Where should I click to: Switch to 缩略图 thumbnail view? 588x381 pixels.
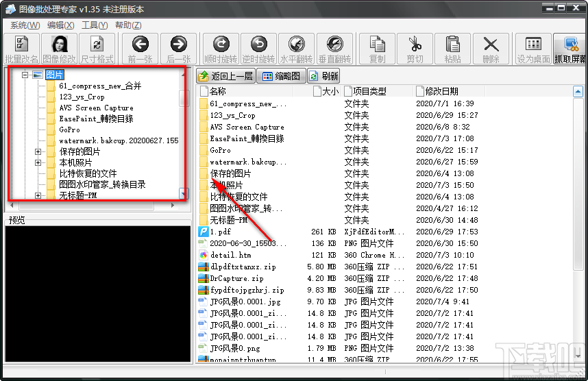point(282,76)
